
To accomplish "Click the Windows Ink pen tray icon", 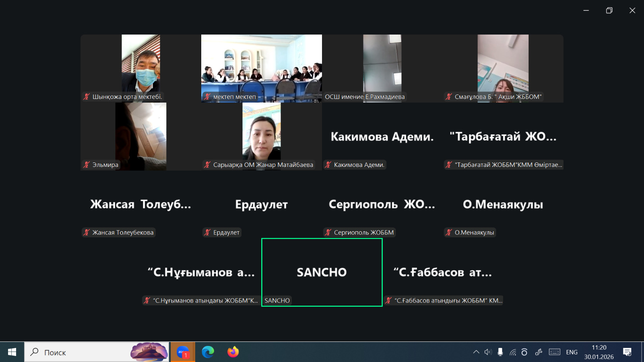I will click(x=538, y=352).
